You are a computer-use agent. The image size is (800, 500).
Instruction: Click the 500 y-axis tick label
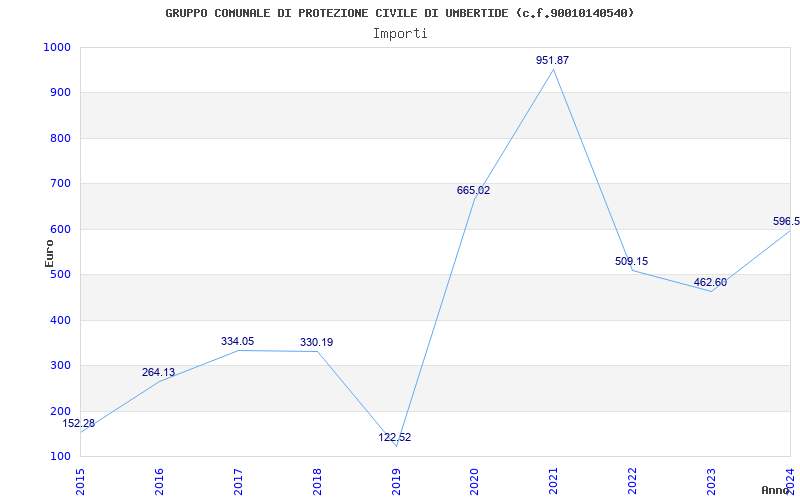[60, 274]
